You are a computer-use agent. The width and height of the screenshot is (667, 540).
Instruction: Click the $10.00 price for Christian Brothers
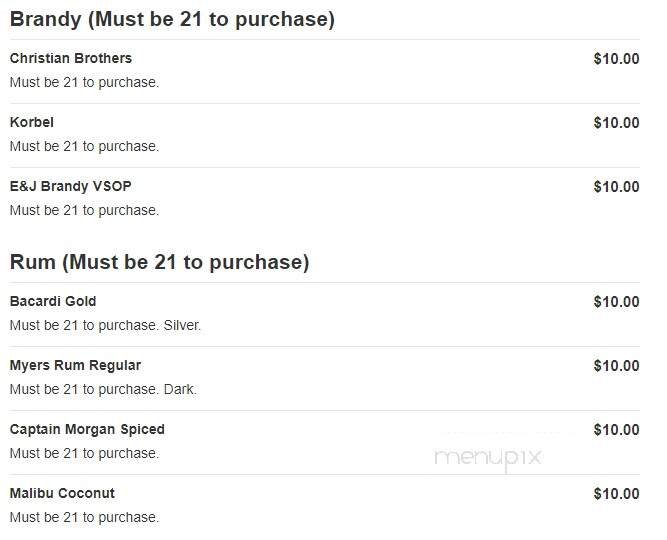click(616, 58)
